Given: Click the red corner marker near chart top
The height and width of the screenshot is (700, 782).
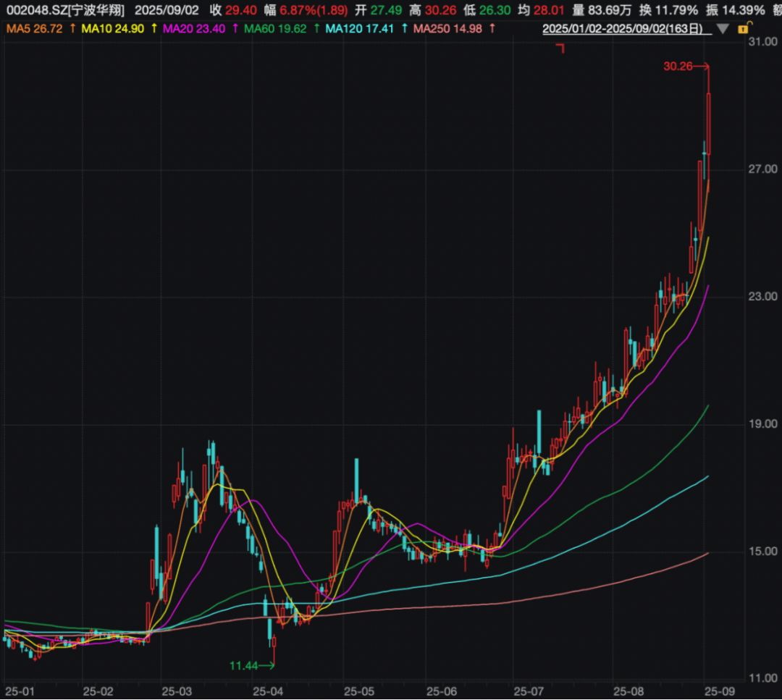Looking at the screenshot, I should [559, 48].
